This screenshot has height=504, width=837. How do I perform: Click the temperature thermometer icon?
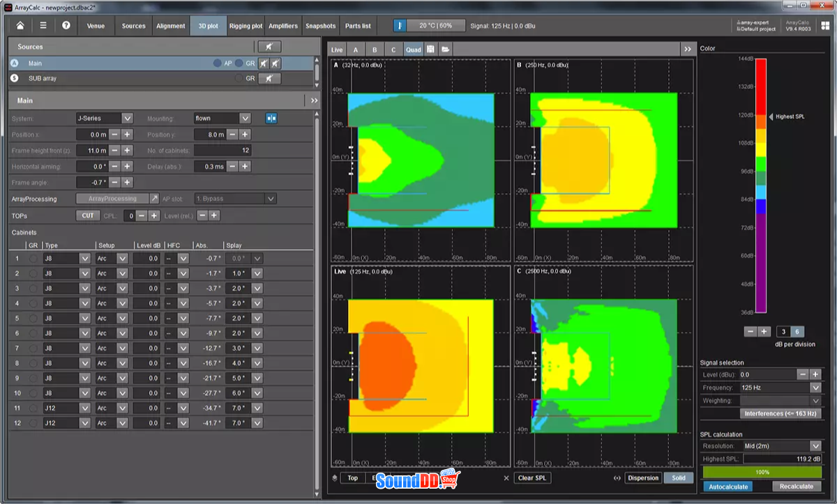click(400, 26)
